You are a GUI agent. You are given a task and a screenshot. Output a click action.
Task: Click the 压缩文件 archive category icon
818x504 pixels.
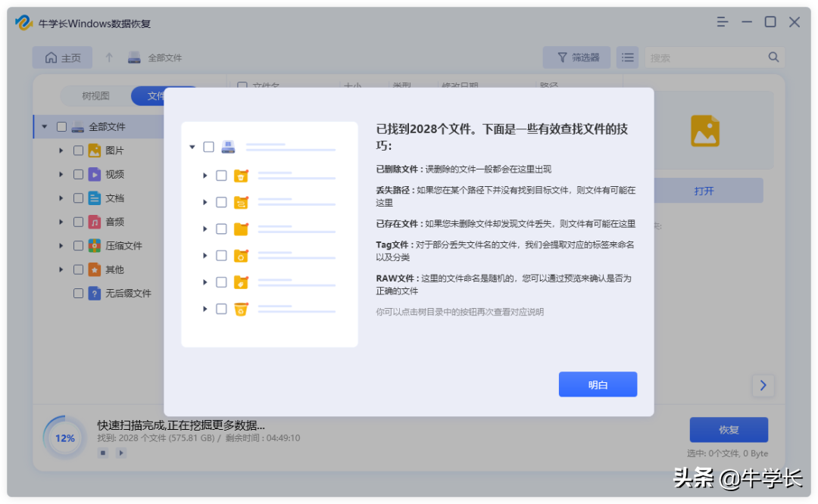(93, 245)
